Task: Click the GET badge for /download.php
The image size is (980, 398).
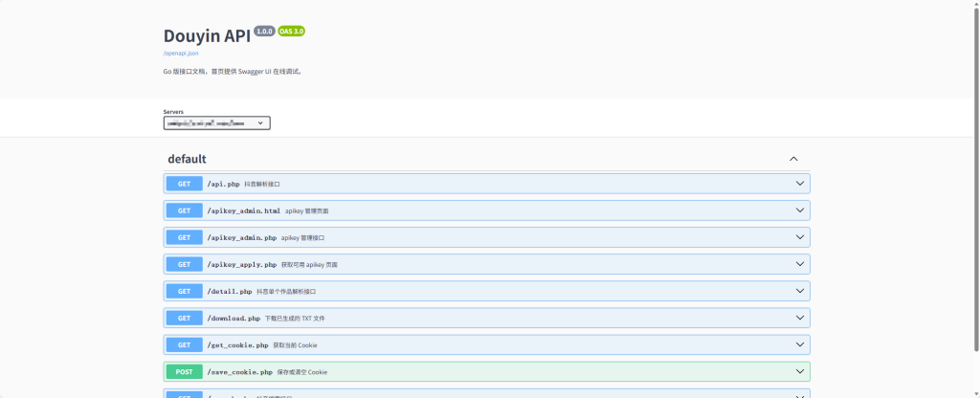Action: pos(185,318)
